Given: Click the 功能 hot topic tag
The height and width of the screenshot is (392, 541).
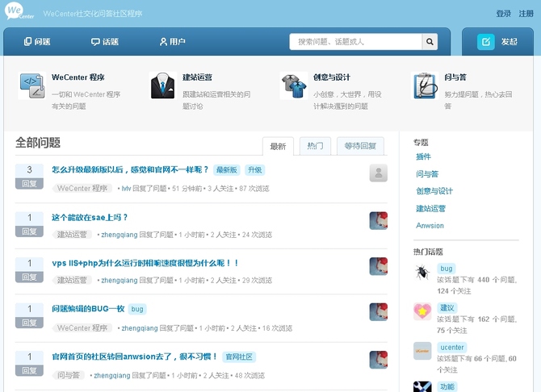Looking at the screenshot, I should click(447, 387).
